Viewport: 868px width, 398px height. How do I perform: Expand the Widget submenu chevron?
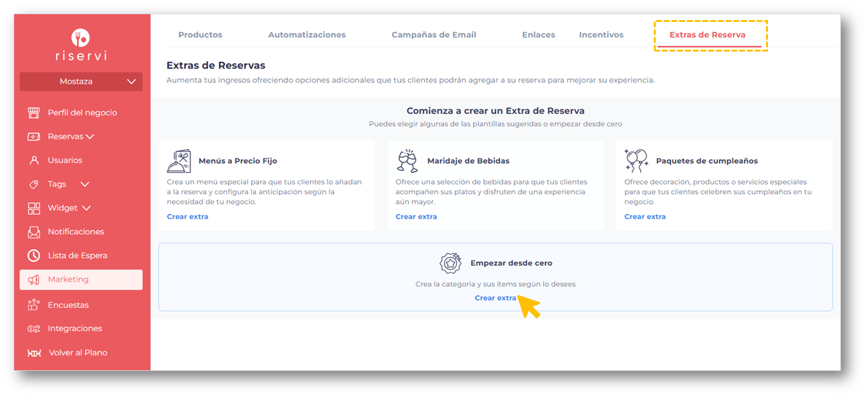[86, 208]
